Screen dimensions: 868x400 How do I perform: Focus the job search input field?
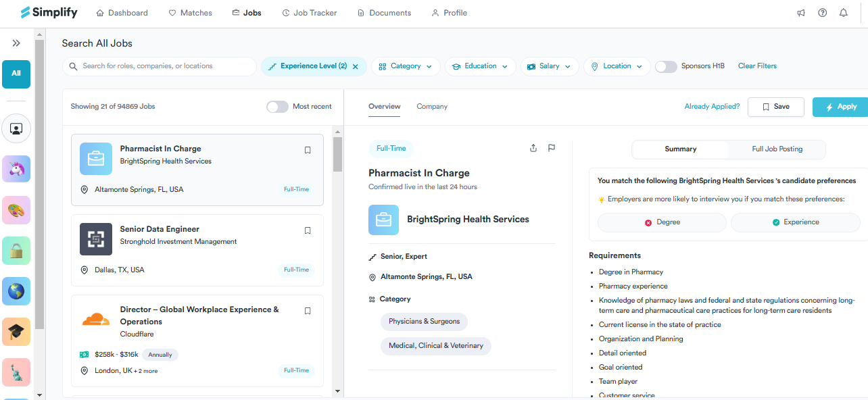[x=160, y=66]
